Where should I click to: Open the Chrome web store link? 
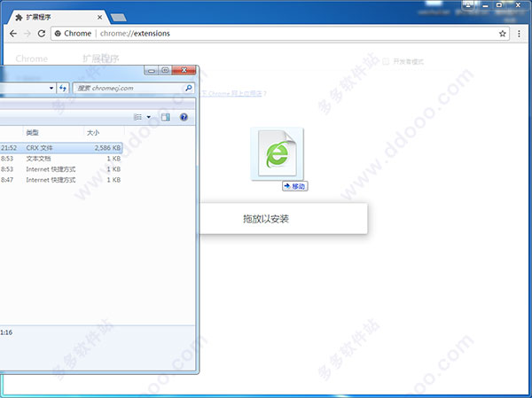[x=232, y=93]
